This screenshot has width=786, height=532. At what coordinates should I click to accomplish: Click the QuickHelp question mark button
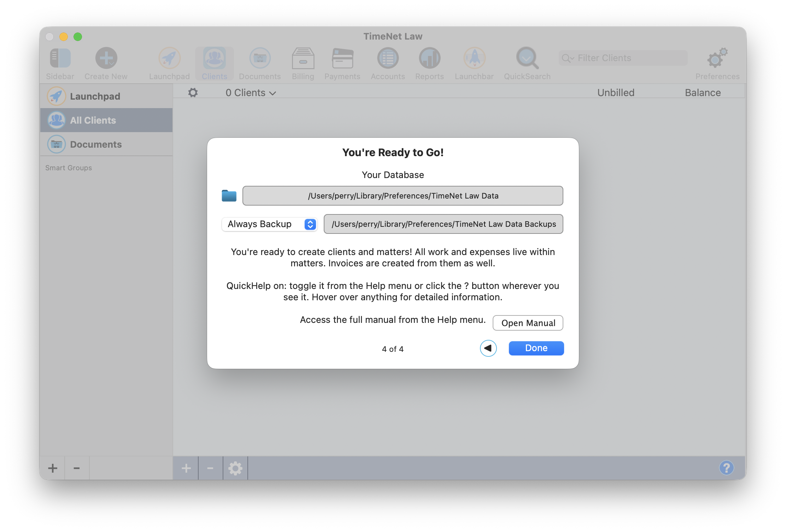point(727,468)
